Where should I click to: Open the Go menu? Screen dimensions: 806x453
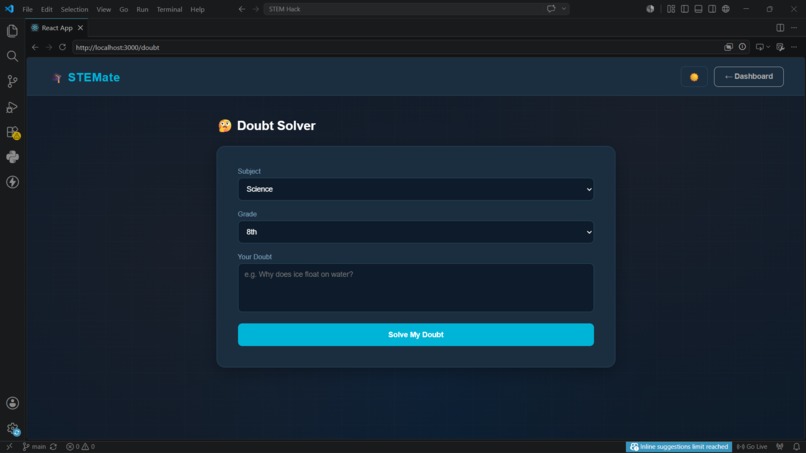123,9
